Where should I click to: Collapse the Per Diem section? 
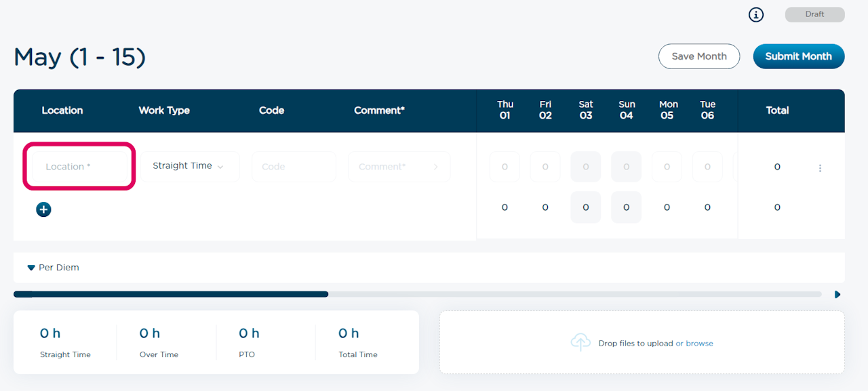click(53, 267)
